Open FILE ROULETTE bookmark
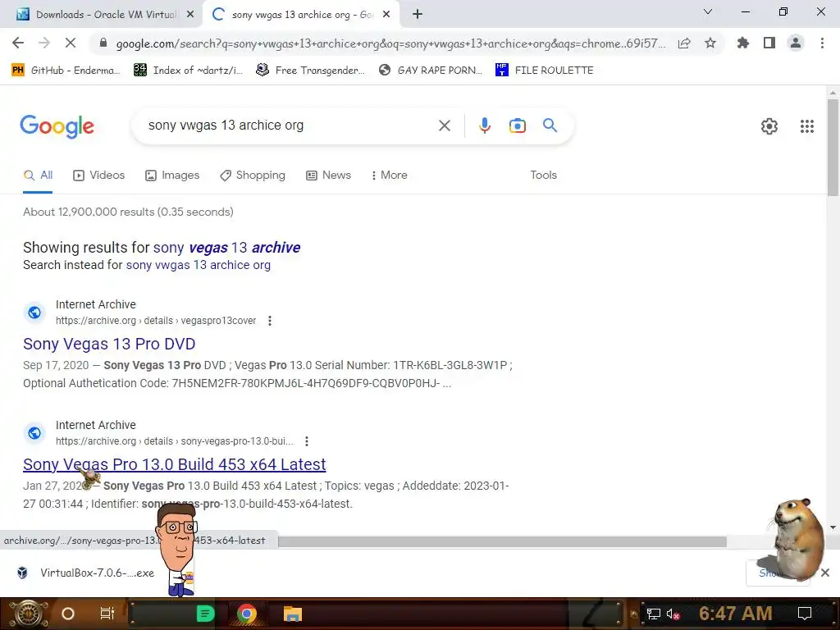 (545, 71)
